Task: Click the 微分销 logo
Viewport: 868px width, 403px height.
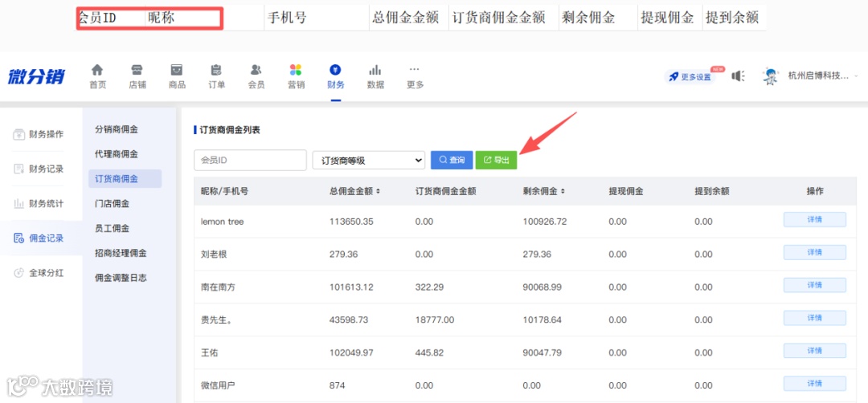Action: point(36,76)
